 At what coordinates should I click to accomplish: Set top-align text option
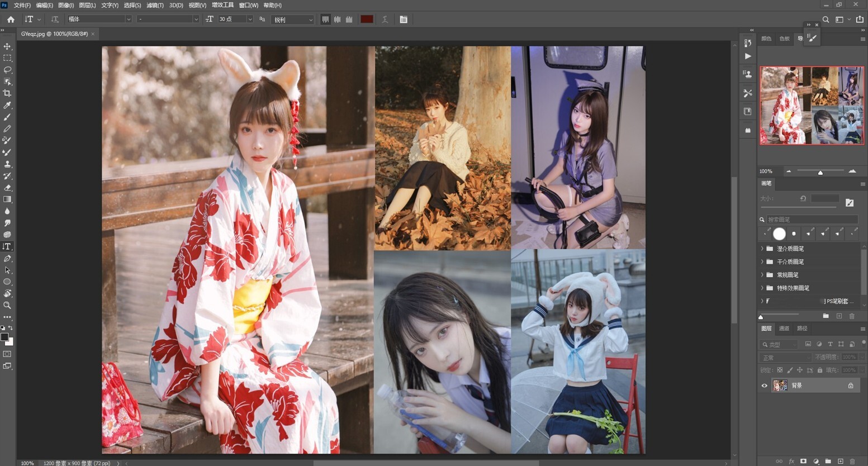(x=325, y=19)
